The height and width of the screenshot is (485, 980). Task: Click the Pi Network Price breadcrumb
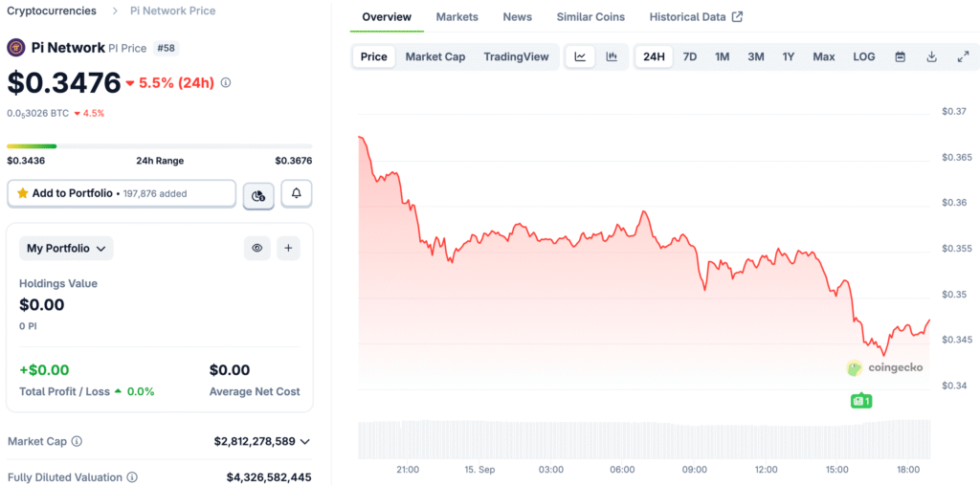tap(173, 11)
